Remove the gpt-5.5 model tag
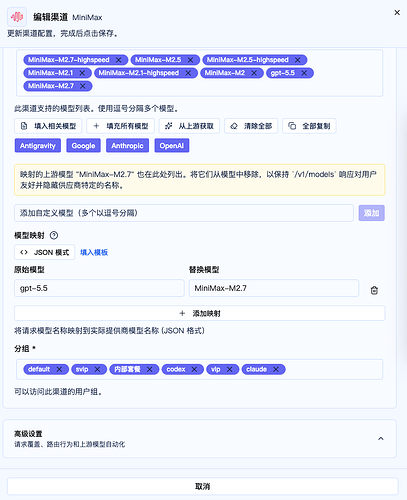 pos(304,73)
